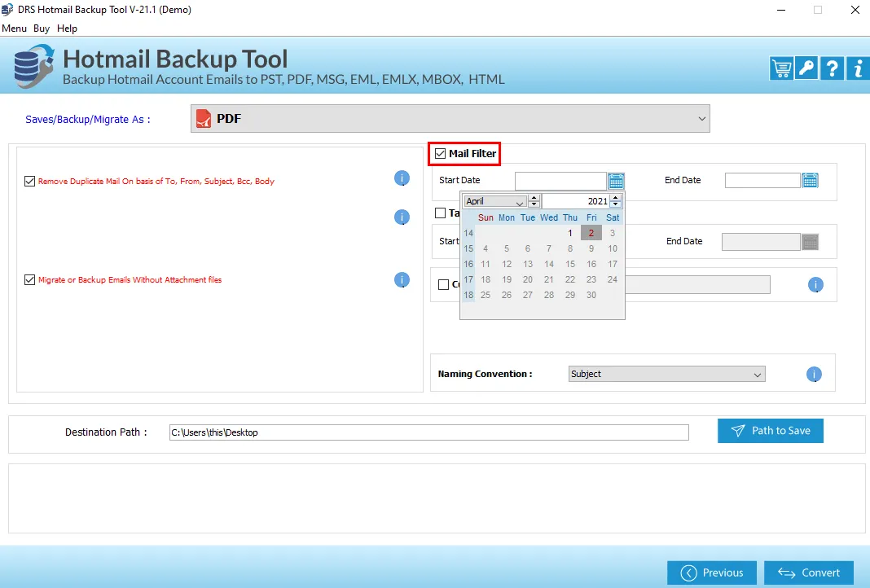This screenshot has width=870, height=588.
Task: Select April 5 in the calendar
Action: click(x=507, y=248)
